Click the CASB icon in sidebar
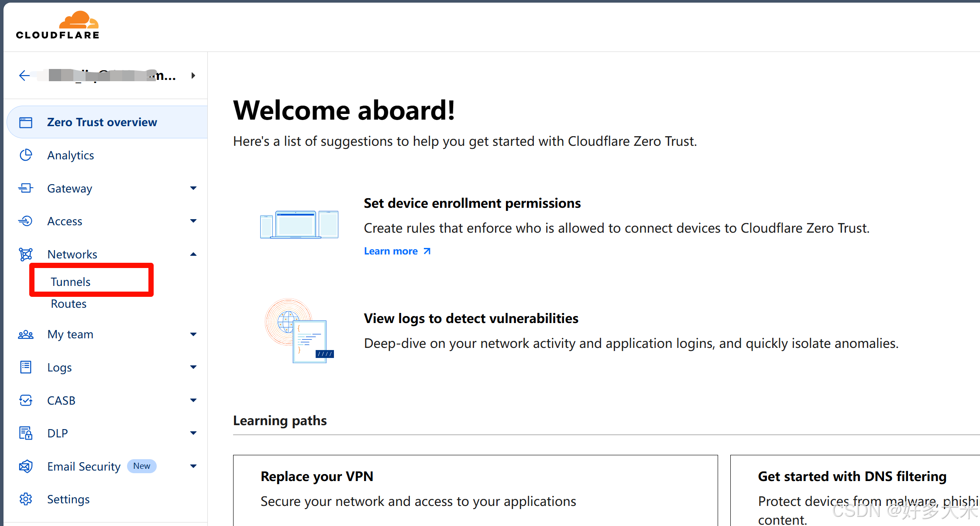The width and height of the screenshot is (980, 526). 26,400
